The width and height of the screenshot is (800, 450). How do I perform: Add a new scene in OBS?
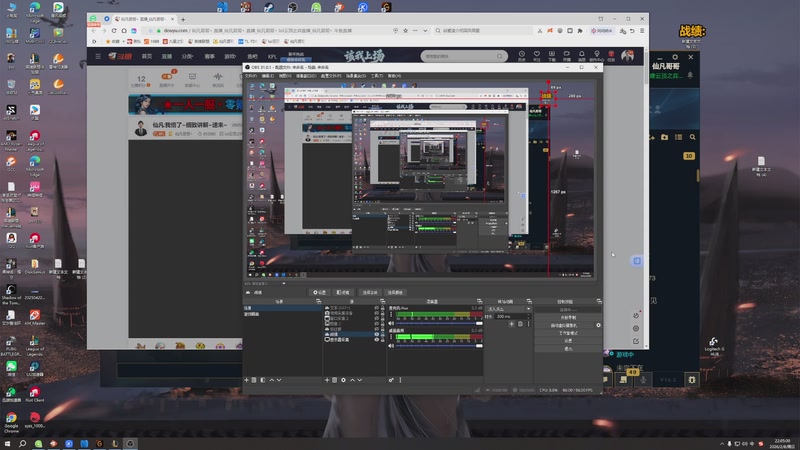(x=246, y=380)
